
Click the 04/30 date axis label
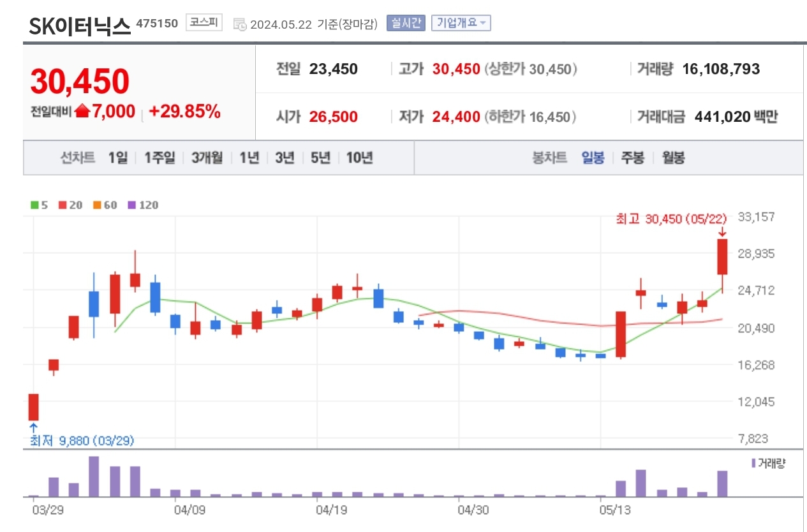[x=473, y=510]
